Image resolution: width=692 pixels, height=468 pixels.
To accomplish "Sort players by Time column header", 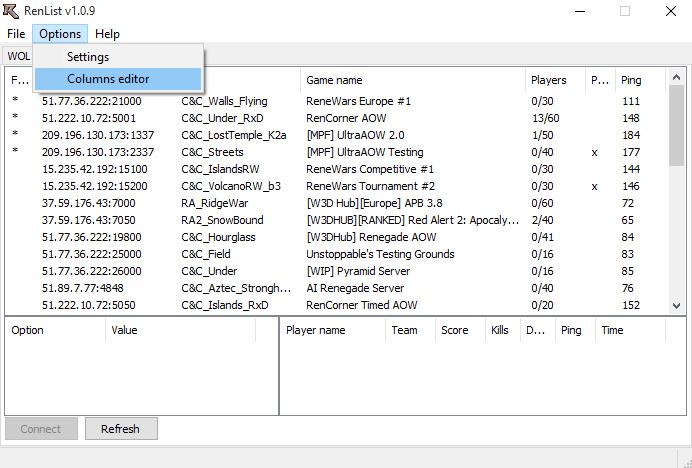I will (x=630, y=330).
